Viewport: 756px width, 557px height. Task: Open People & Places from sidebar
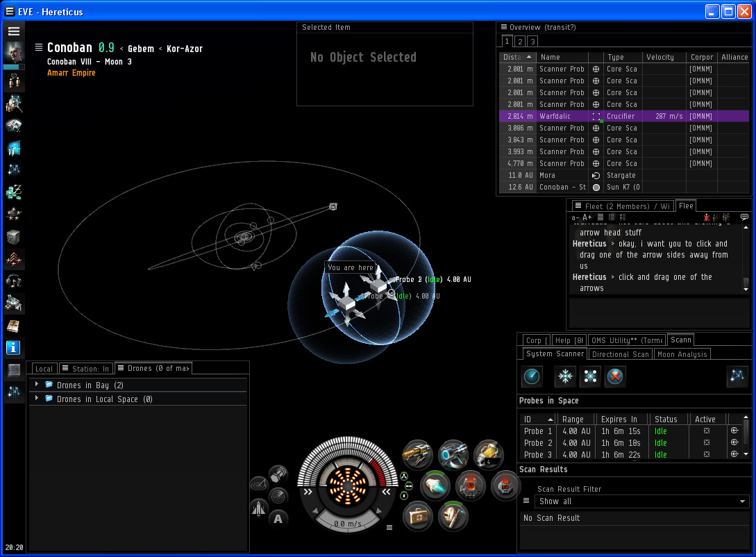coord(13,103)
